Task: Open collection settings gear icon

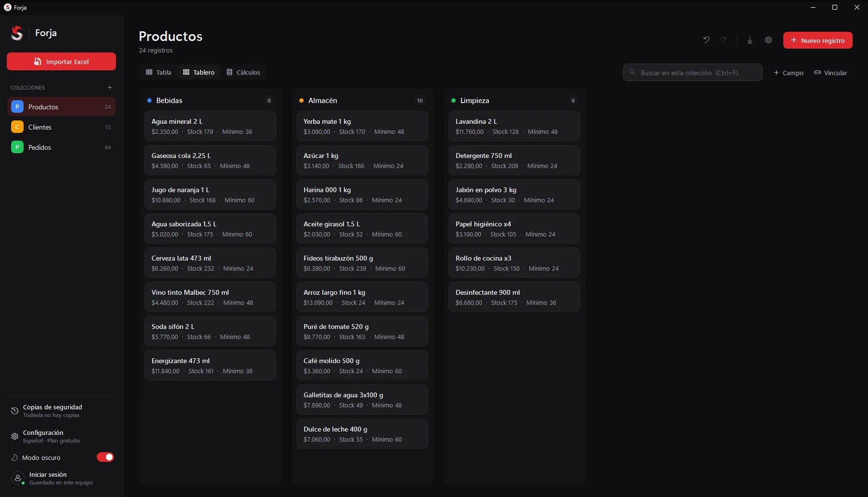Action: [768, 40]
